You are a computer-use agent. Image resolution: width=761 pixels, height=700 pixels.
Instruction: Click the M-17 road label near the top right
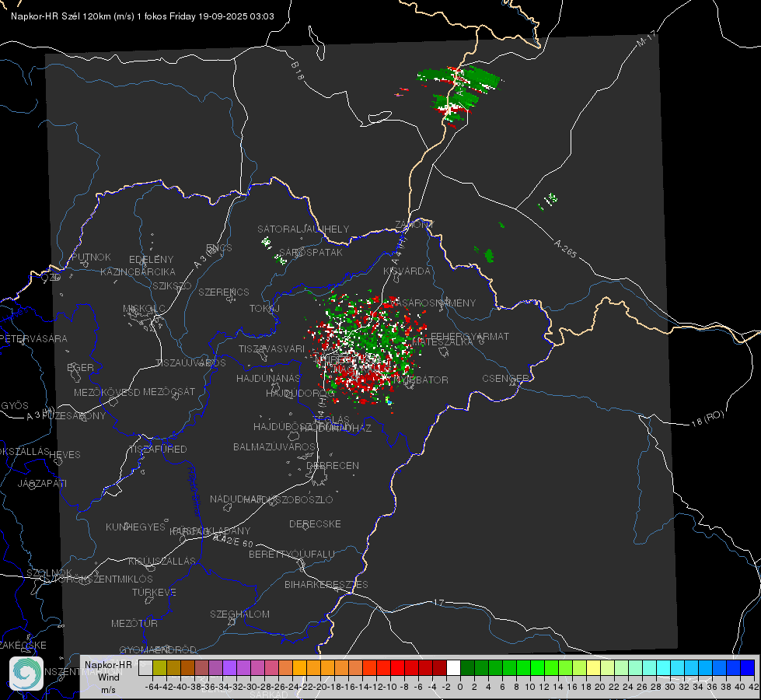[647, 38]
